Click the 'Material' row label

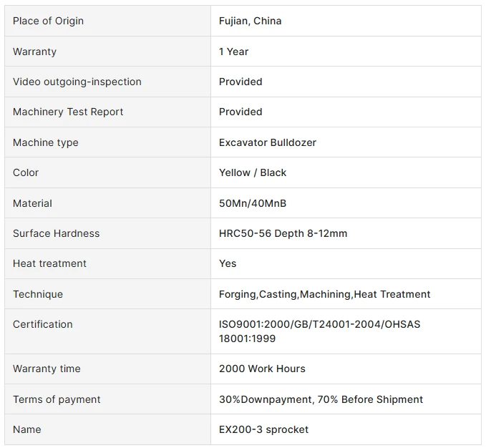[x=32, y=203]
